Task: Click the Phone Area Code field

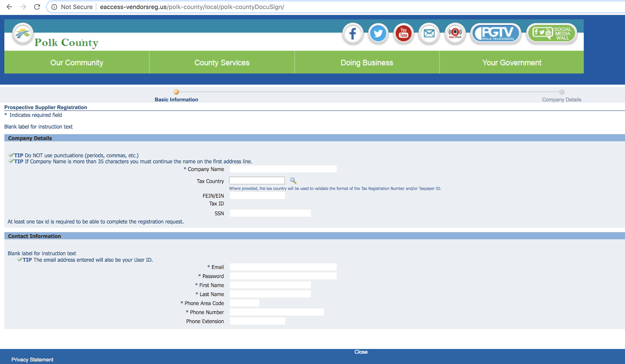Action: 245,303
